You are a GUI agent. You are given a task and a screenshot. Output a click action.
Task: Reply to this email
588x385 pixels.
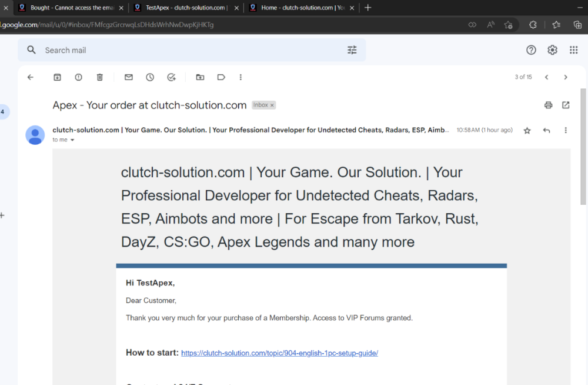(546, 130)
